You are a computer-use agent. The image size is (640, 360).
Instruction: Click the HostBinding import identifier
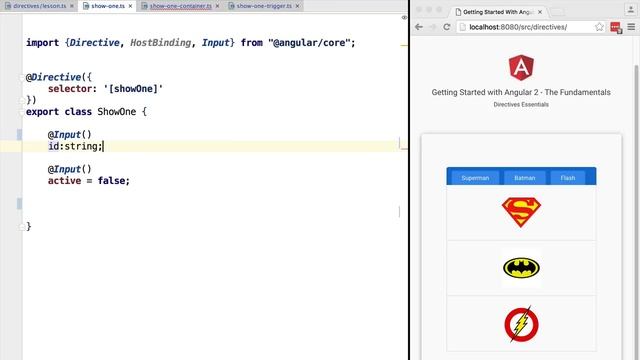pyautogui.click(x=160, y=43)
